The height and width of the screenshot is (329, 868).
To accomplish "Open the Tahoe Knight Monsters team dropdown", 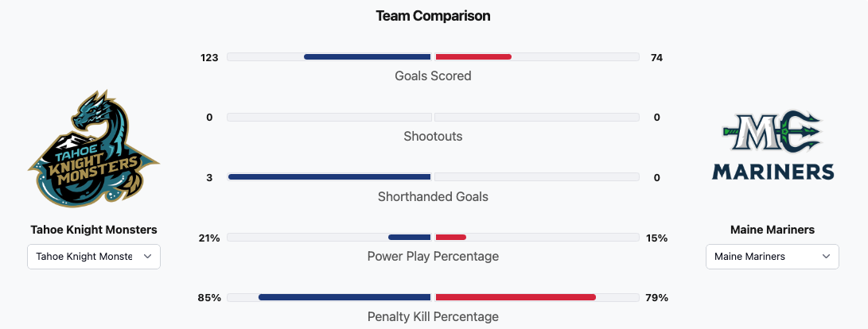I will click(x=94, y=257).
